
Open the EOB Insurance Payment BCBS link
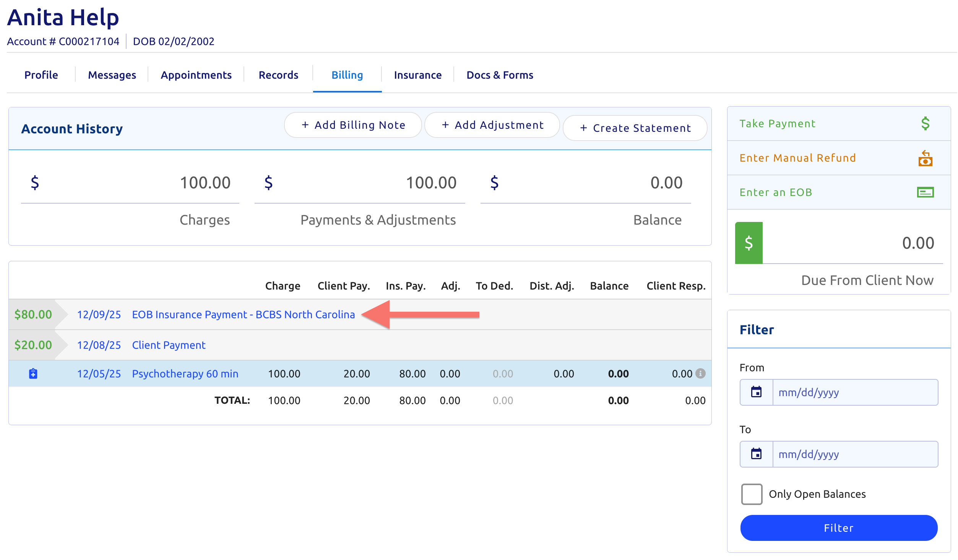(243, 314)
